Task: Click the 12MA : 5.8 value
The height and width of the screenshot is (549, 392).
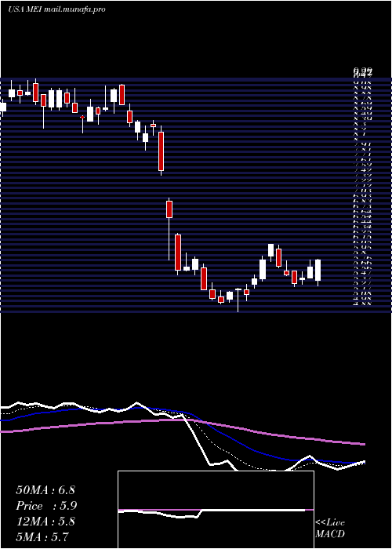Action: click(x=45, y=522)
